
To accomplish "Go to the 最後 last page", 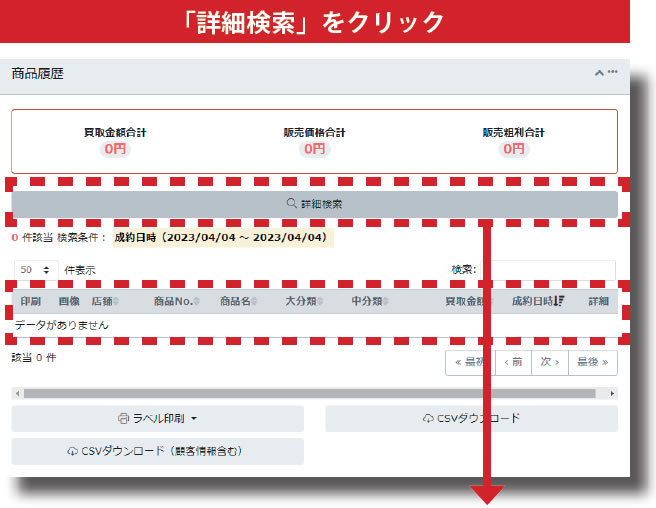I will pos(592,363).
